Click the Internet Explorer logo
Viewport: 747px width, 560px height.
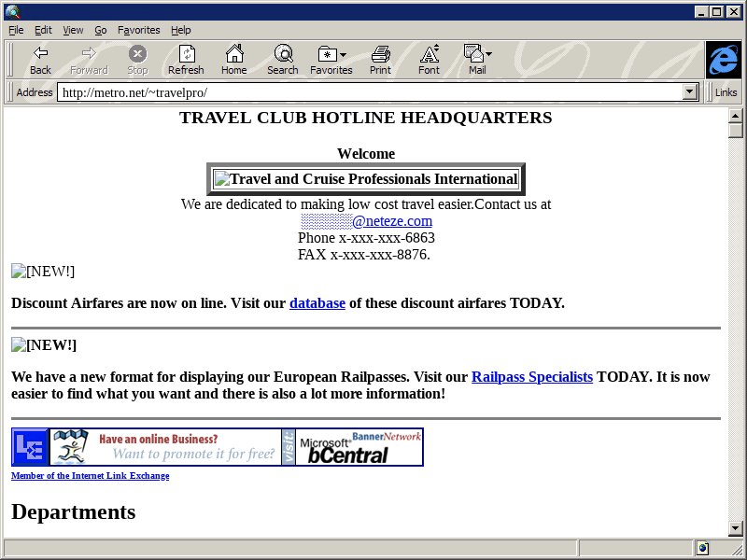(722, 60)
